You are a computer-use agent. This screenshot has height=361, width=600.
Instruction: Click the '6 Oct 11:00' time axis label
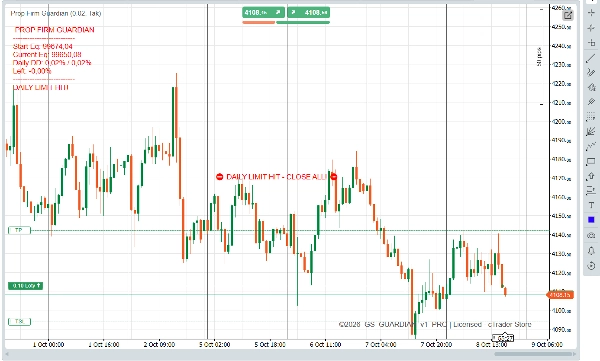(326, 345)
